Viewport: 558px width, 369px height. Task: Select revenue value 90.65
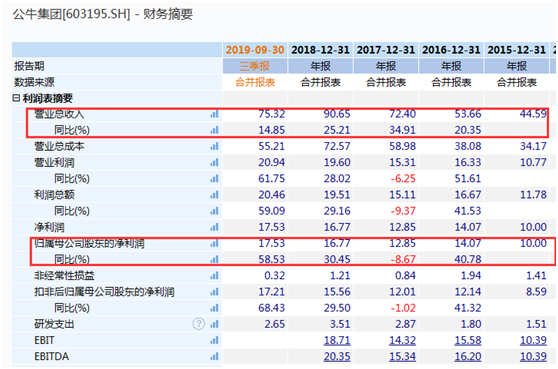[337, 114]
